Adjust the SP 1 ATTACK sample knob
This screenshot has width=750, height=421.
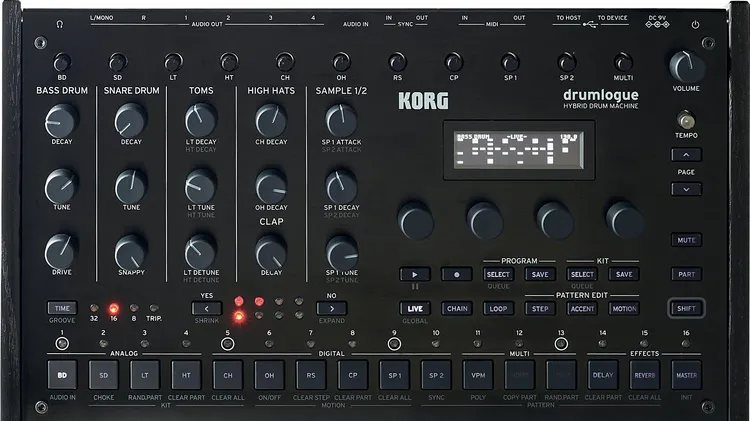(342, 121)
